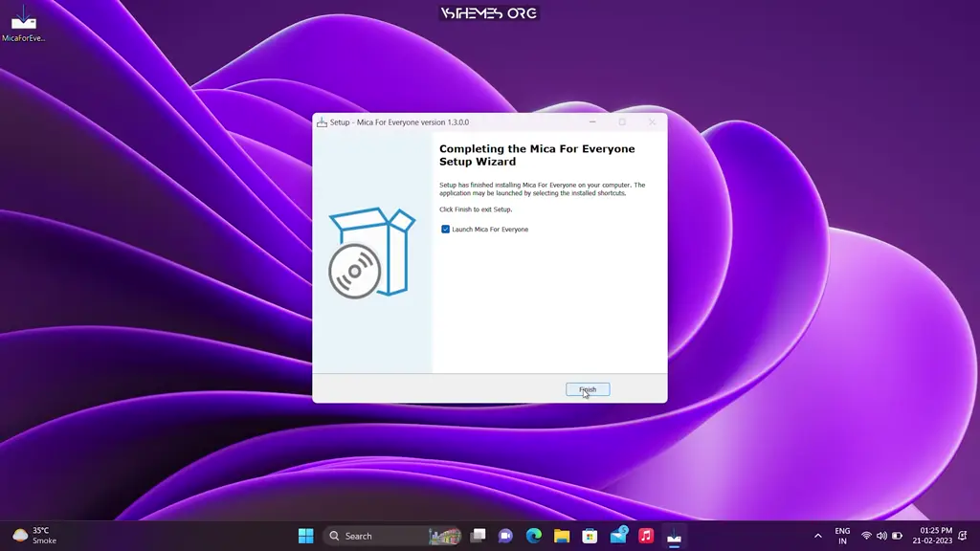Open the Mail app on the taskbar
Viewport: 980px width, 551px height.
pyautogui.click(x=617, y=536)
